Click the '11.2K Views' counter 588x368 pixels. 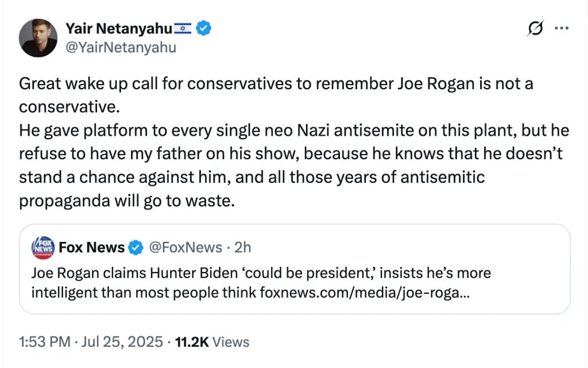[x=212, y=342]
